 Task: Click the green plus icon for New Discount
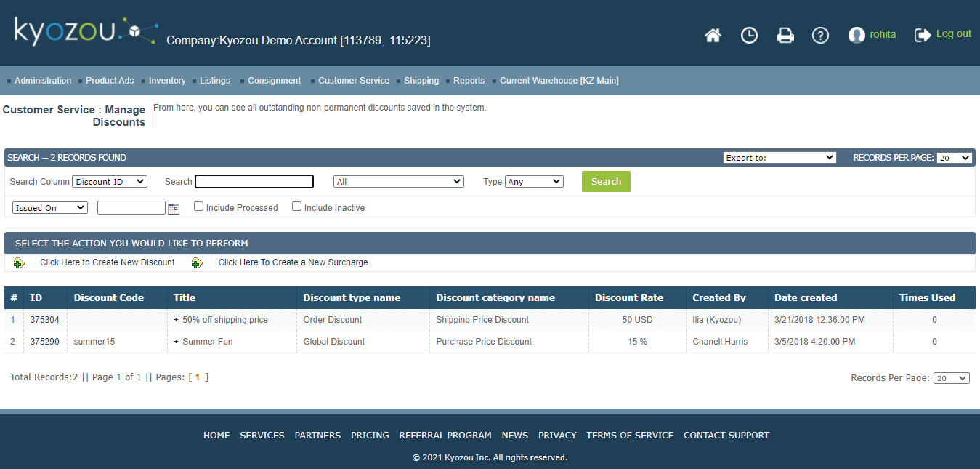coord(19,263)
